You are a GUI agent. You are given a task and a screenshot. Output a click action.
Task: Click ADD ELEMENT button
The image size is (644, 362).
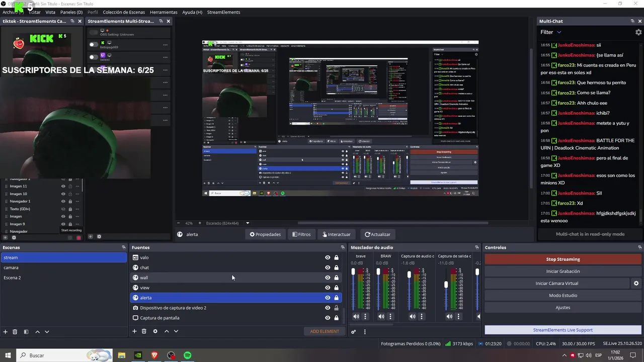coord(325,331)
